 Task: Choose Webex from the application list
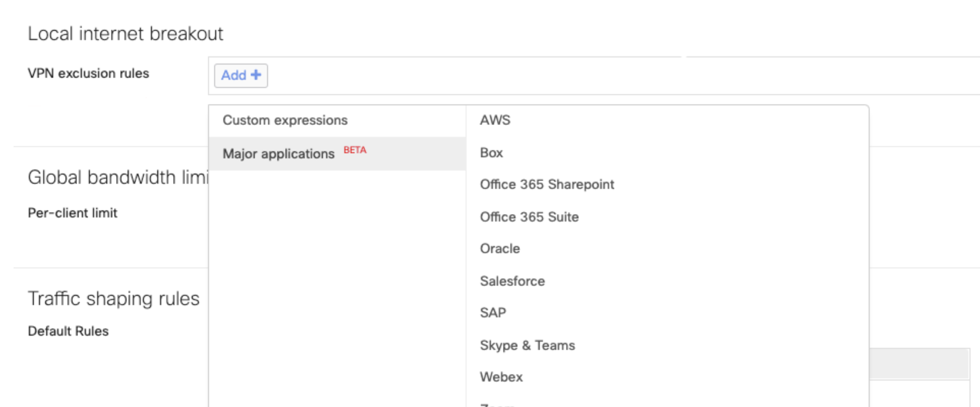pyautogui.click(x=501, y=377)
